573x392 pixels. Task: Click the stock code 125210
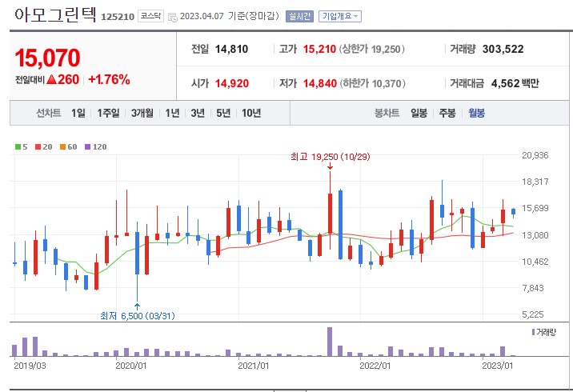pos(118,17)
